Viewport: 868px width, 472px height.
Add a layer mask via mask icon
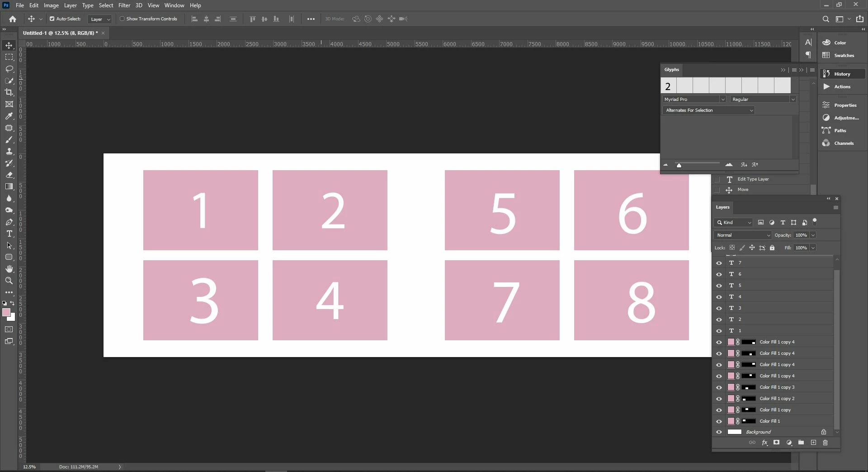pyautogui.click(x=776, y=443)
